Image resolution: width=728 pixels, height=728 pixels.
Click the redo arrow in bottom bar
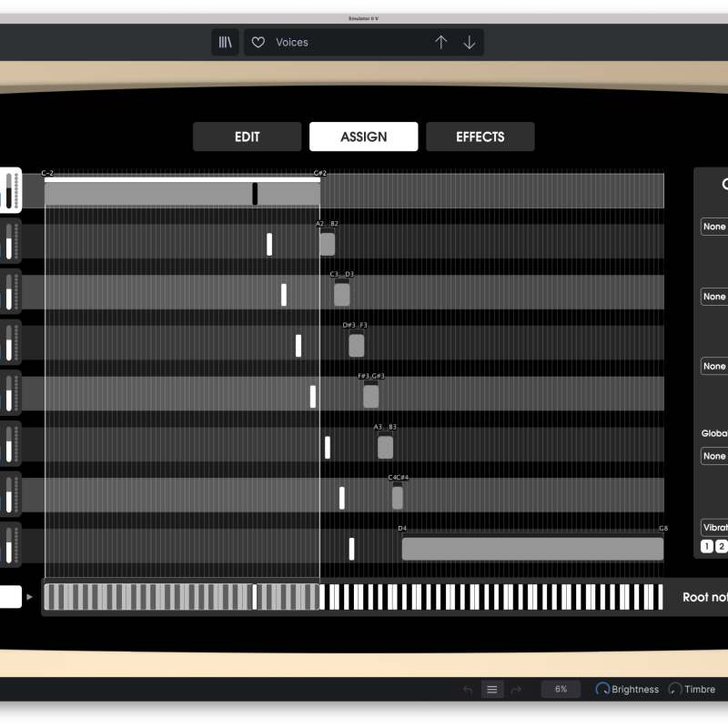point(516,690)
